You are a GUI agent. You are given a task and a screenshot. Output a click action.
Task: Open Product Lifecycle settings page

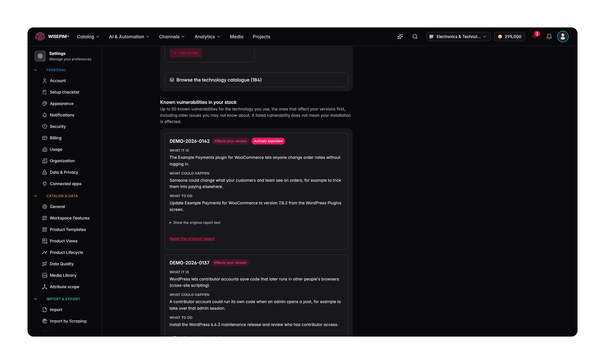[66, 252]
